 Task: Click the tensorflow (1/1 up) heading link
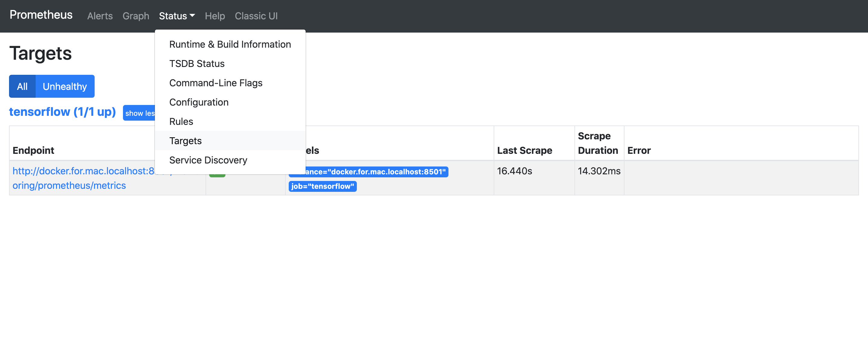[62, 112]
